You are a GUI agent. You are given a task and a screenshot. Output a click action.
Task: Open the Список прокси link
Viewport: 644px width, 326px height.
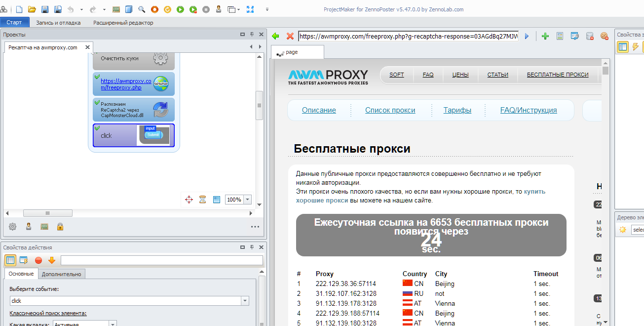(390, 110)
